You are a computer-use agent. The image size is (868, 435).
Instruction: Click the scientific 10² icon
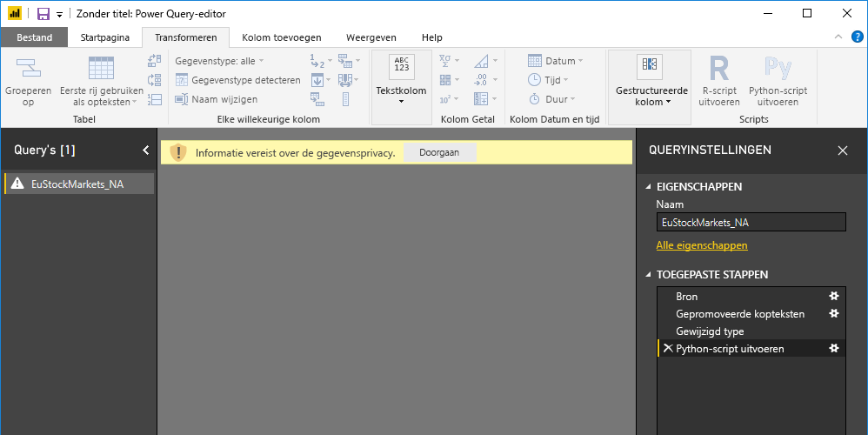tap(445, 100)
